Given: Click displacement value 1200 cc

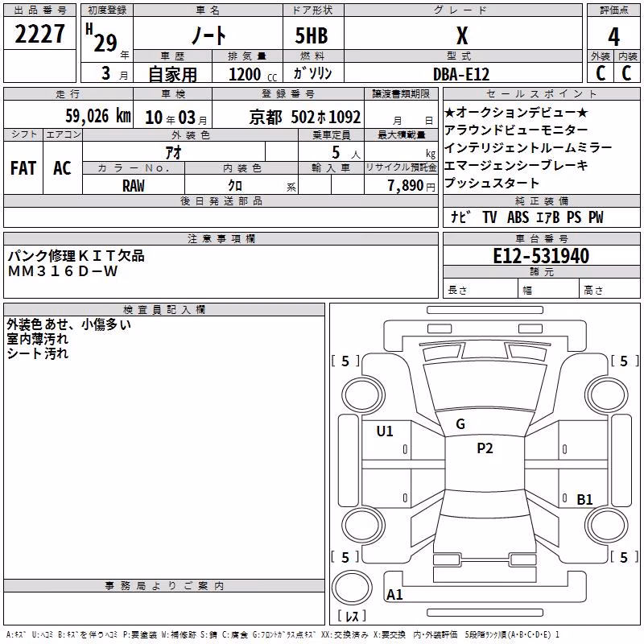Looking at the screenshot, I should tap(253, 74).
